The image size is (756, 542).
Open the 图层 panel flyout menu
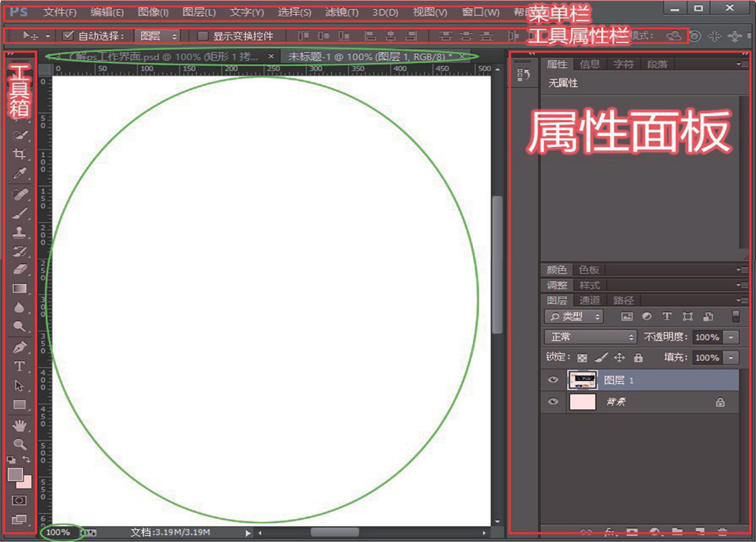(742, 300)
